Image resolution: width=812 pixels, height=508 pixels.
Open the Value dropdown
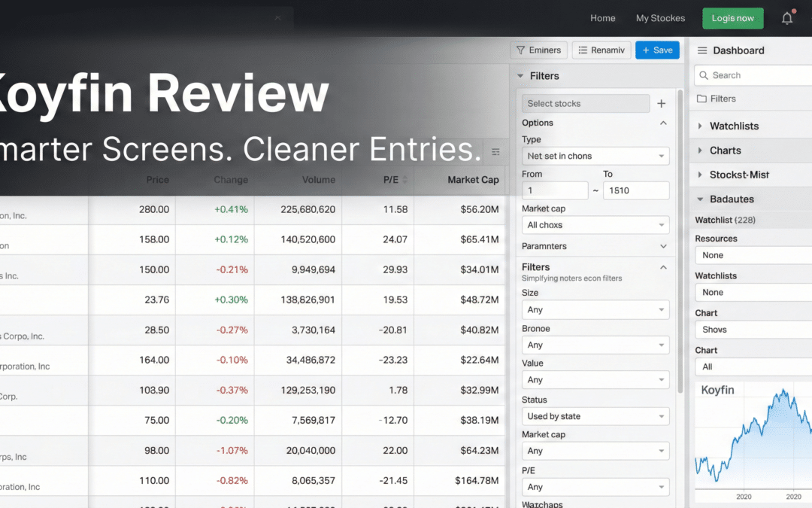coord(595,380)
